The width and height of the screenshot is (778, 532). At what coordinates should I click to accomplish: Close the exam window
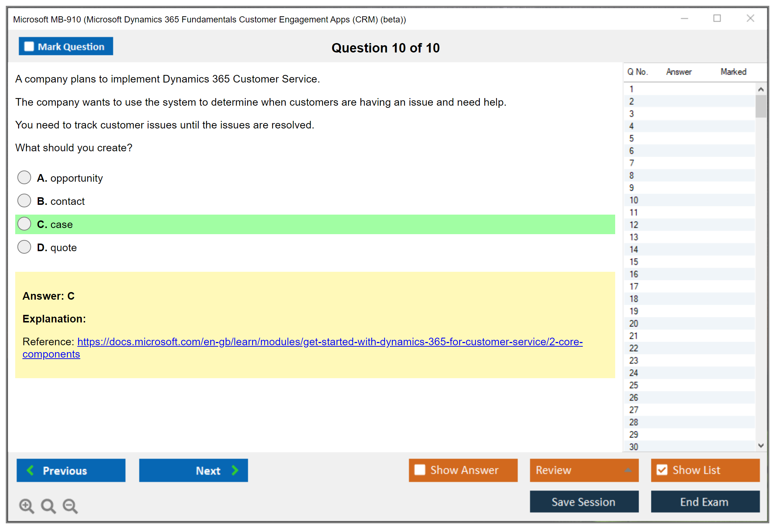[750, 18]
